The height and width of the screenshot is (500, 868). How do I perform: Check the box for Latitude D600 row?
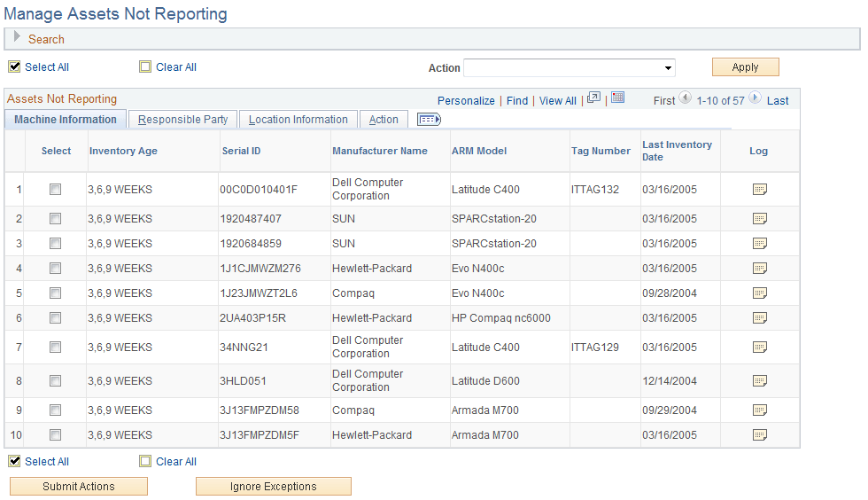pyautogui.click(x=55, y=381)
